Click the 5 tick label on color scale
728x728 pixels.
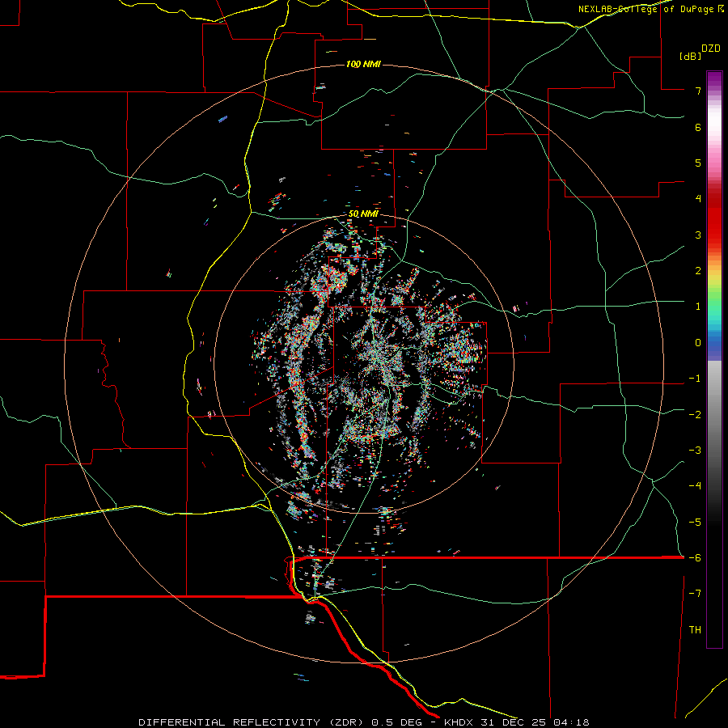tap(698, 163)
